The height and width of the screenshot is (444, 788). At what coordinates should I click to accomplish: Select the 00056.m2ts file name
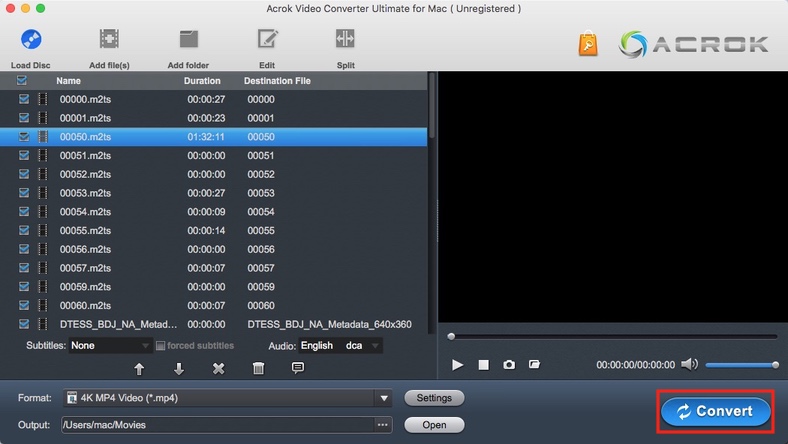coord(85,249)
